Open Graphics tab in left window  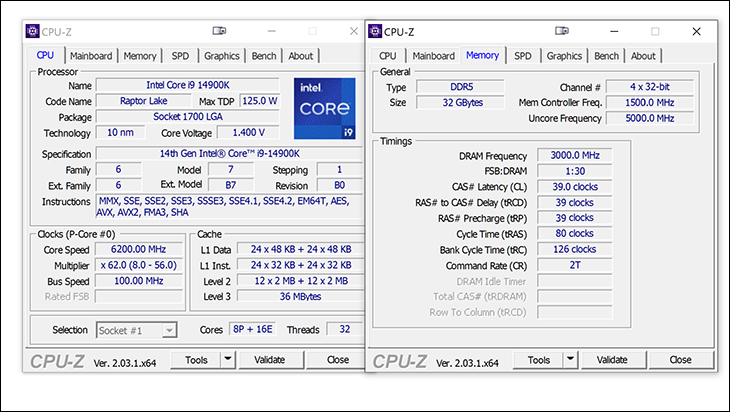click(x=222, y=56)
